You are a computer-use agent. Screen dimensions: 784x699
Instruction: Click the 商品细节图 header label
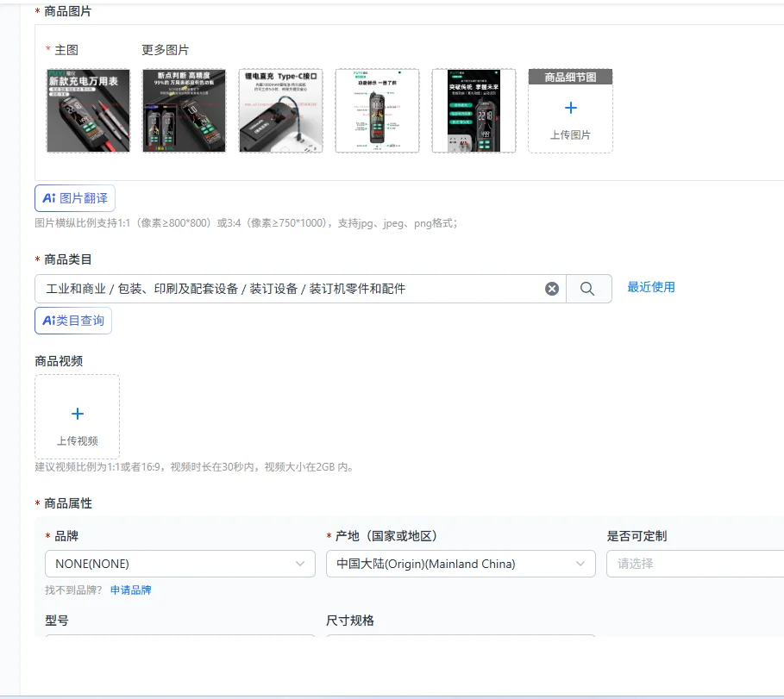point(570,77)
